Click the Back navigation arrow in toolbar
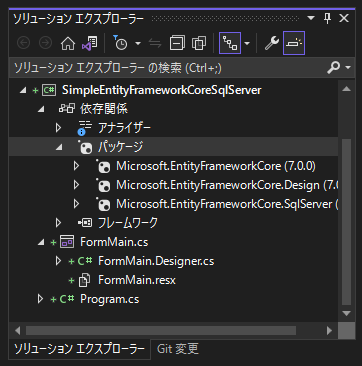Viewport: 362px width, 366px height. [x=23, y=43]
